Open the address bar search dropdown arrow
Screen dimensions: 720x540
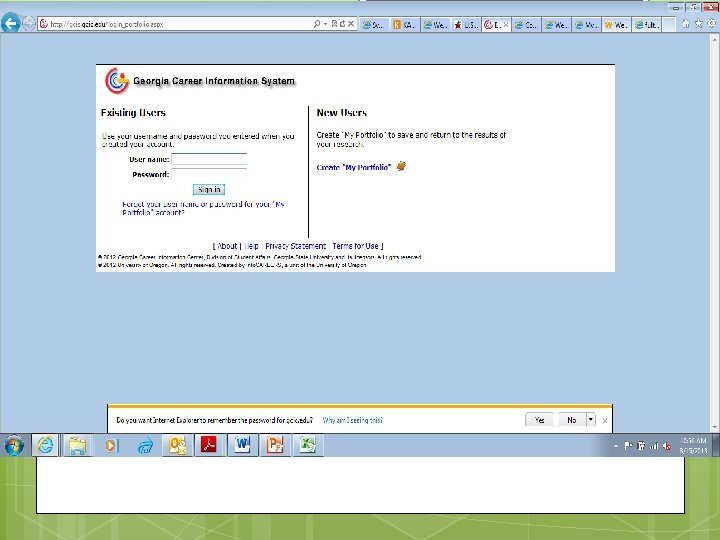(325, 24)
